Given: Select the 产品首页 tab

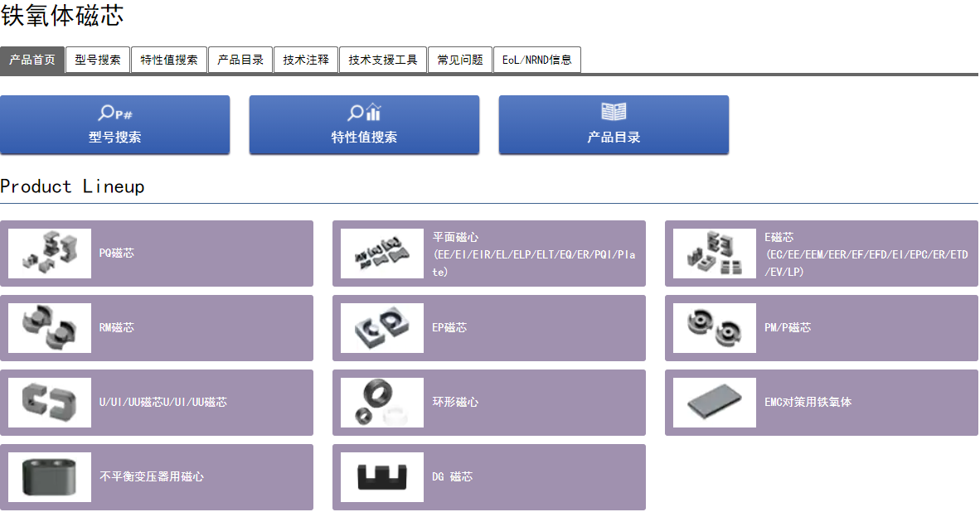Looking at the screenshot, I should pyautogui.click(x=32, y=60).
